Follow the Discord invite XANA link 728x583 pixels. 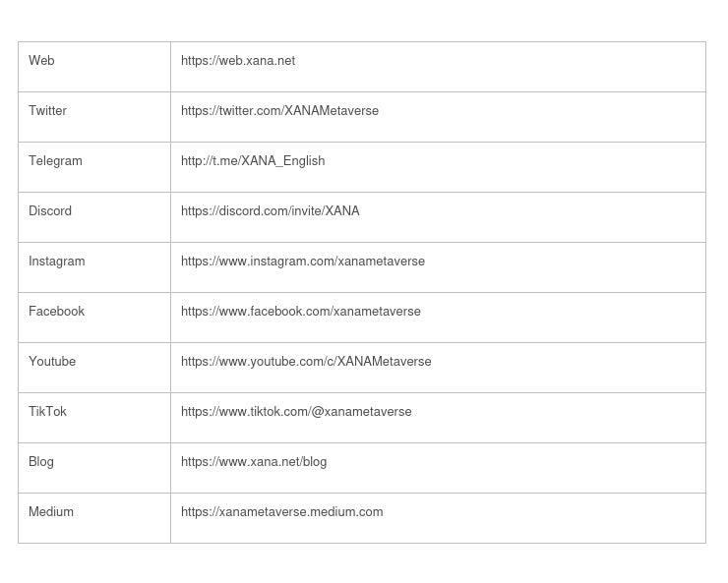click(270, 211)
